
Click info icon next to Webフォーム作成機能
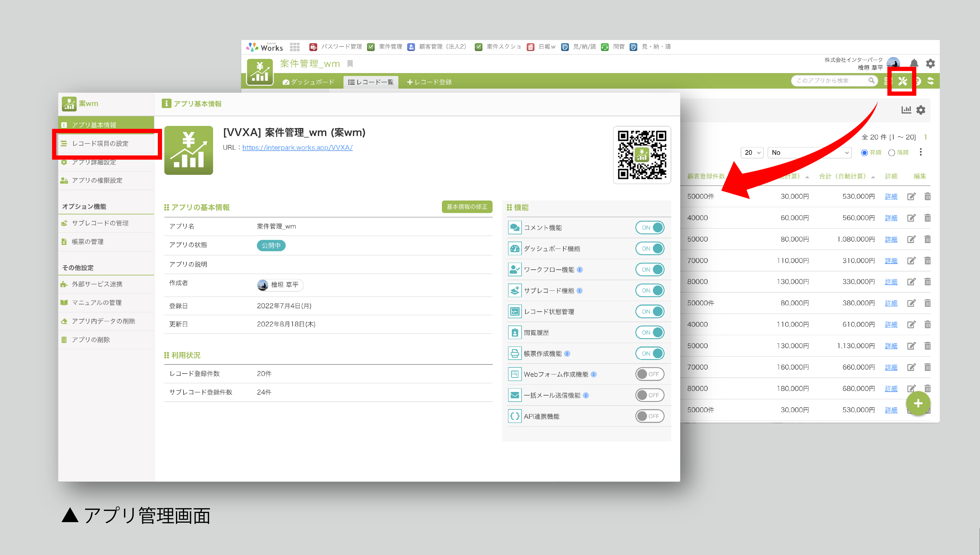pyautogui.click(x=593, y=375)
